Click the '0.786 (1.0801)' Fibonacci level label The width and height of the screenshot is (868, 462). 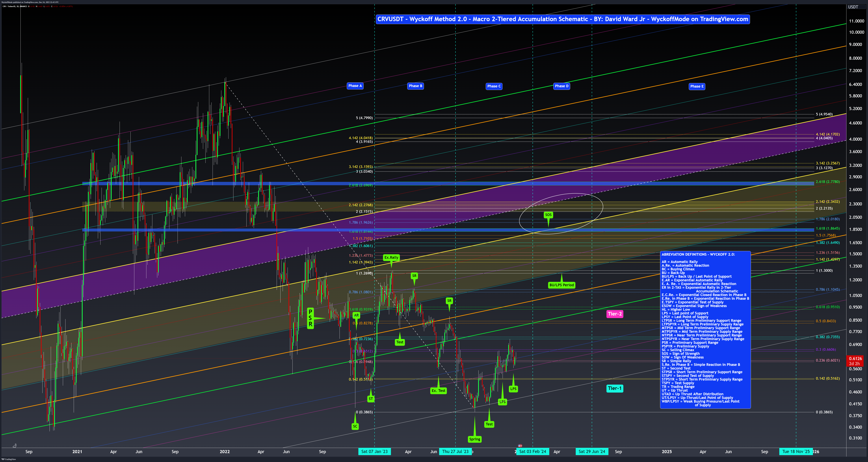coord(361,292)
